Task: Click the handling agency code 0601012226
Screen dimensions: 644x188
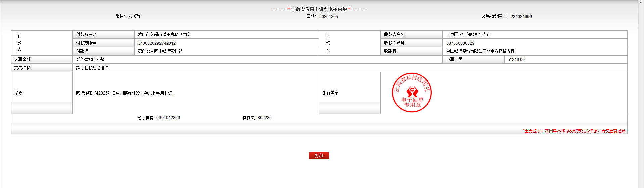Action: pos(168,118)
